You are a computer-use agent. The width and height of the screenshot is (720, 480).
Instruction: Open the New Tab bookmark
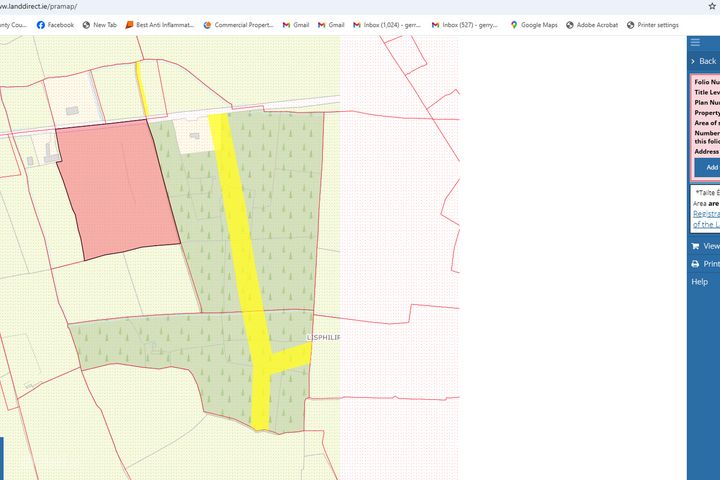(99, 25)
